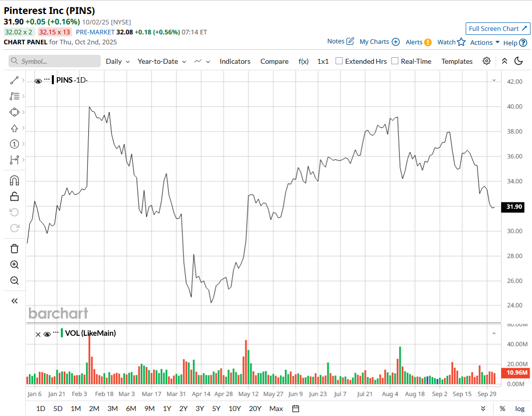This screenshot has width=532, height=416.
Task: Open chart settings gear
Action: pos(487,61)
